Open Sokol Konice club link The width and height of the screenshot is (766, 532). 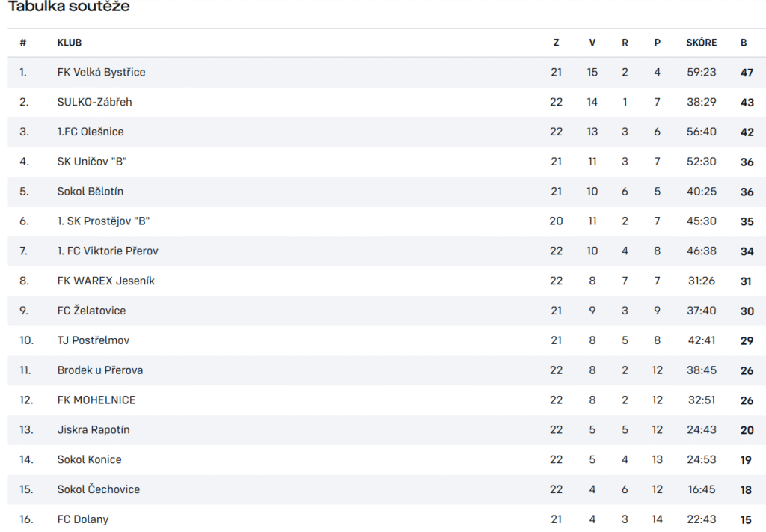point(90,459)
